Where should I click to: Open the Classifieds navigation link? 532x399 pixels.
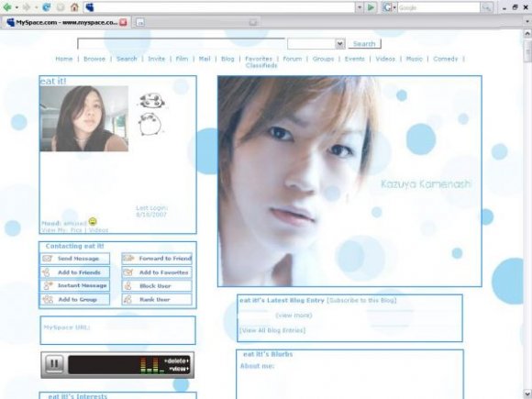pyautogui.click(x=261, y=65)
